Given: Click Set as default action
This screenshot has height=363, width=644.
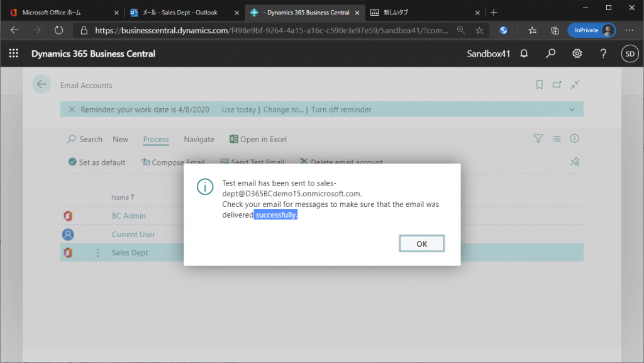Looking at the screenshot, I should (x=97, y=162).
